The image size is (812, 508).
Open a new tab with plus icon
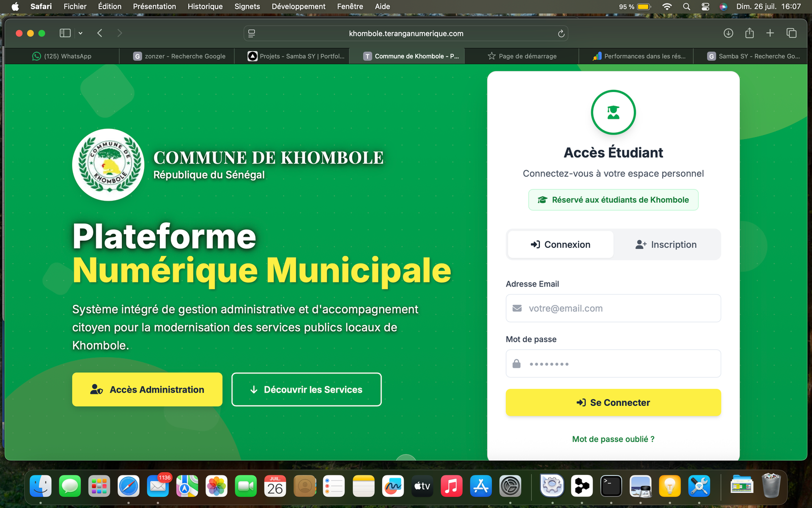click(770, 33)
